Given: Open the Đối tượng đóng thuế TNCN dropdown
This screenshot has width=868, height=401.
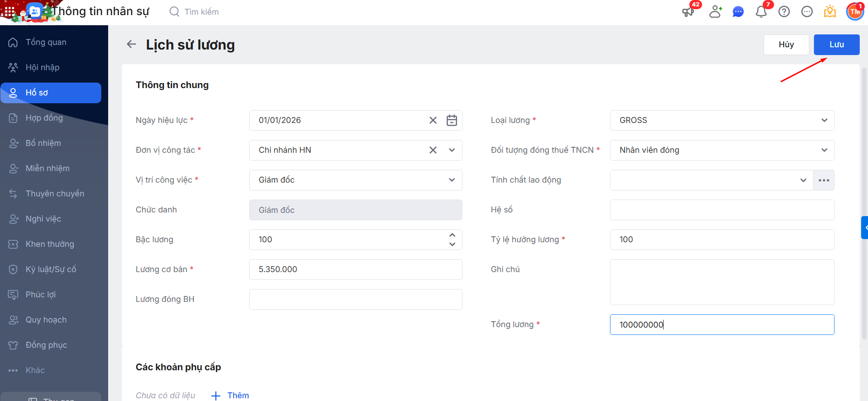Looking at the screenshot, I should [824, 150].
